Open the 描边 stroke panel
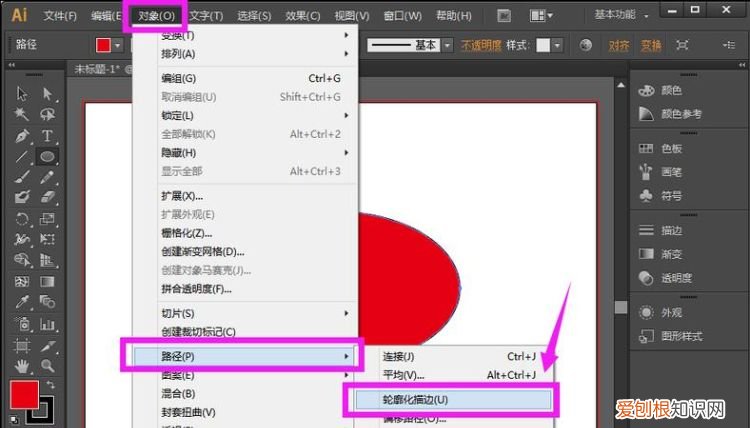Image resolution: width=750 pixels, height=428 pixels. coord(661,230)
